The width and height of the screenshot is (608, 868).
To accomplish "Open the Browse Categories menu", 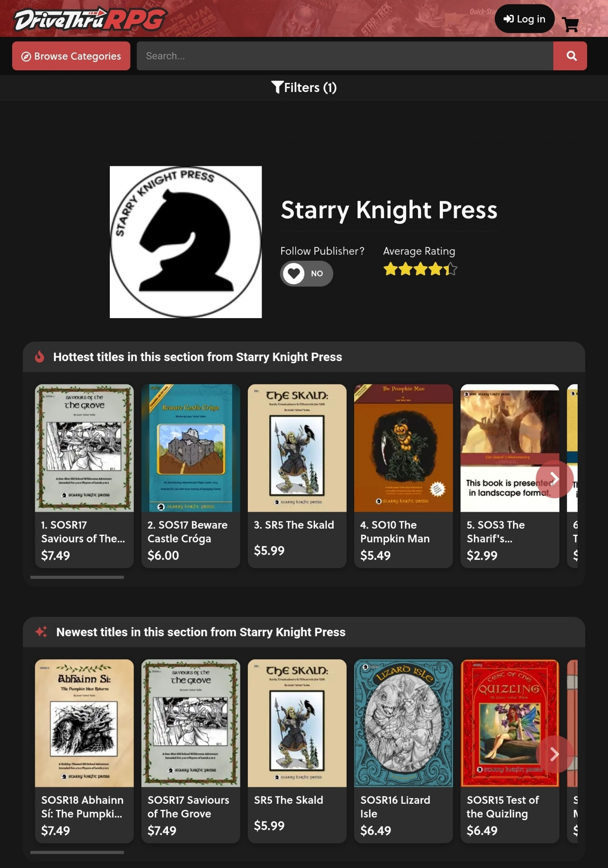I will pos(71,56).
